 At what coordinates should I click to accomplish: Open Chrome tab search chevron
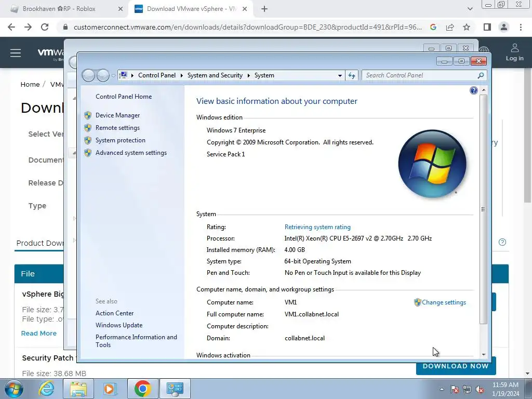coord(470,9)
